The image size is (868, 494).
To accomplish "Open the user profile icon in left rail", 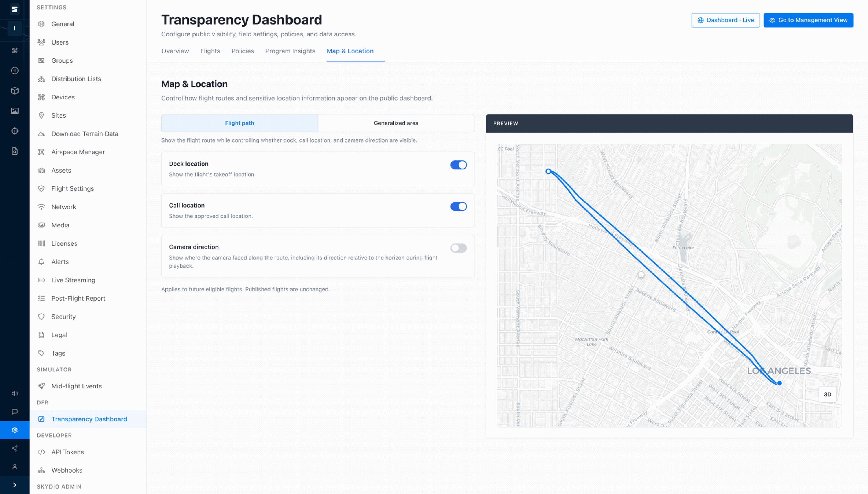I will click(x=14, y=467).
